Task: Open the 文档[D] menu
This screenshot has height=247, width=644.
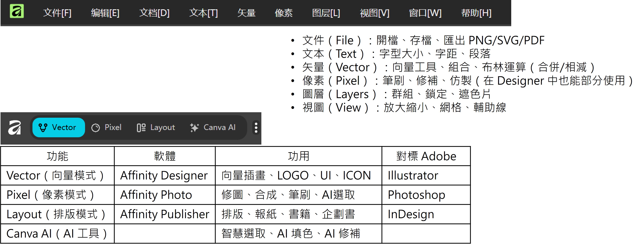Action: (x=154, y=13)
